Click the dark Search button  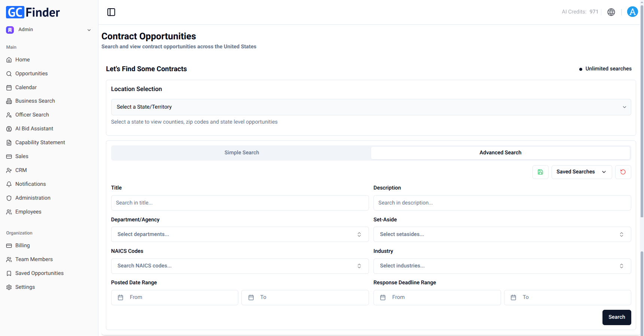tap(617, 317)
